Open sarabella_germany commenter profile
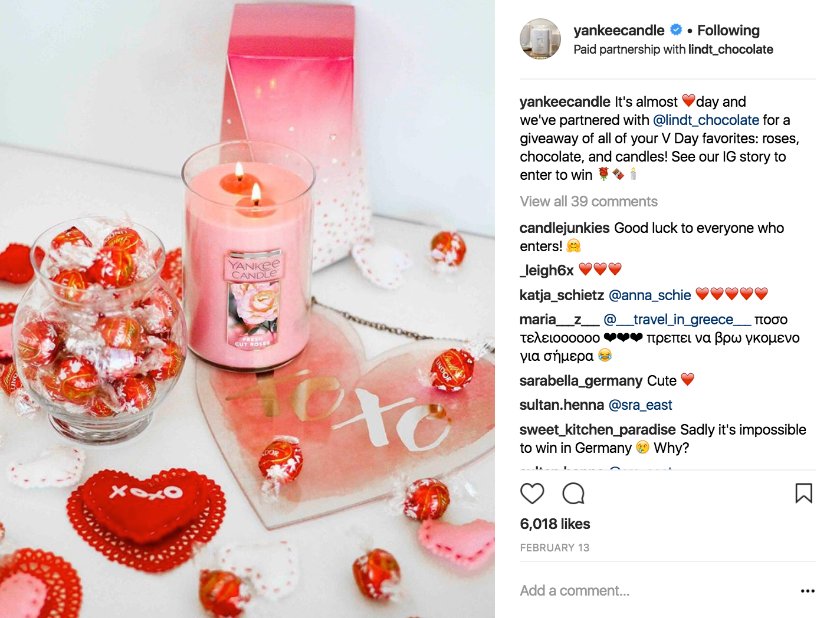 [x=581, y=381]
